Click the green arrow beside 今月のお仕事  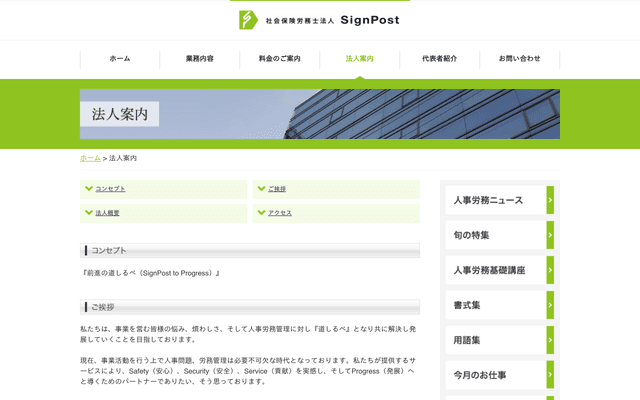point(550,375)
